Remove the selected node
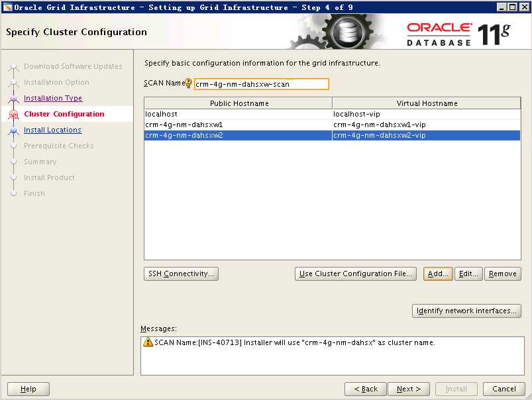Screen dimensions: 532x400 click(502, 274)
